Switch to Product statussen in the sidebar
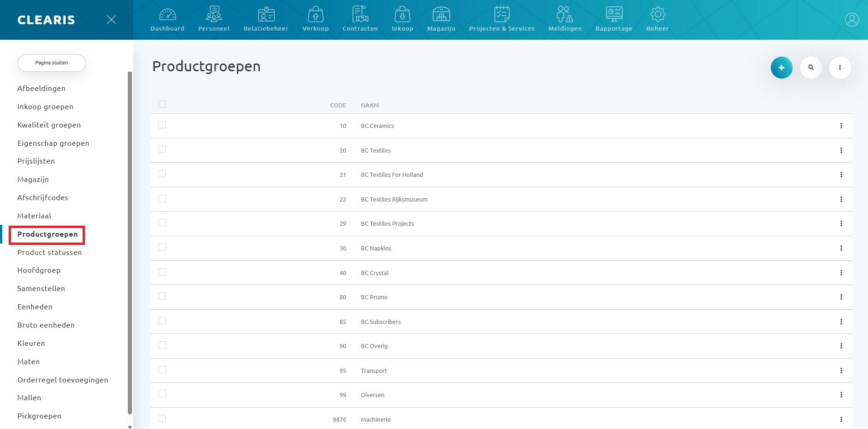 (x=49, y=252)
